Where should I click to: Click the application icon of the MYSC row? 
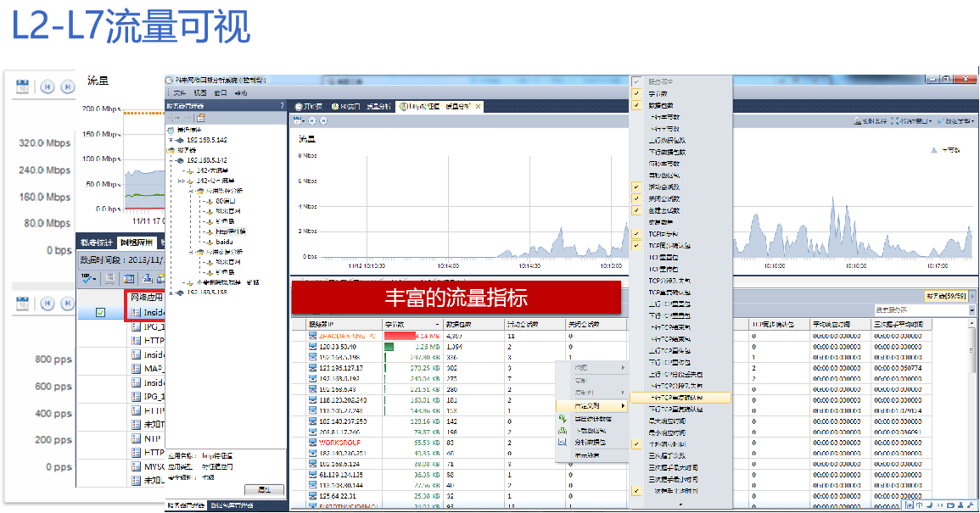[137, 466]
